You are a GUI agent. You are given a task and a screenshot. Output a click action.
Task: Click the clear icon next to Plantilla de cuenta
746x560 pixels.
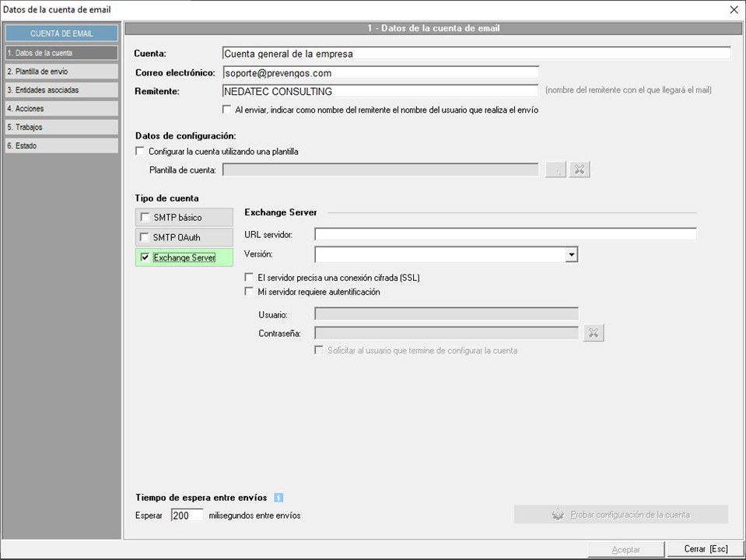coord(579,170)
